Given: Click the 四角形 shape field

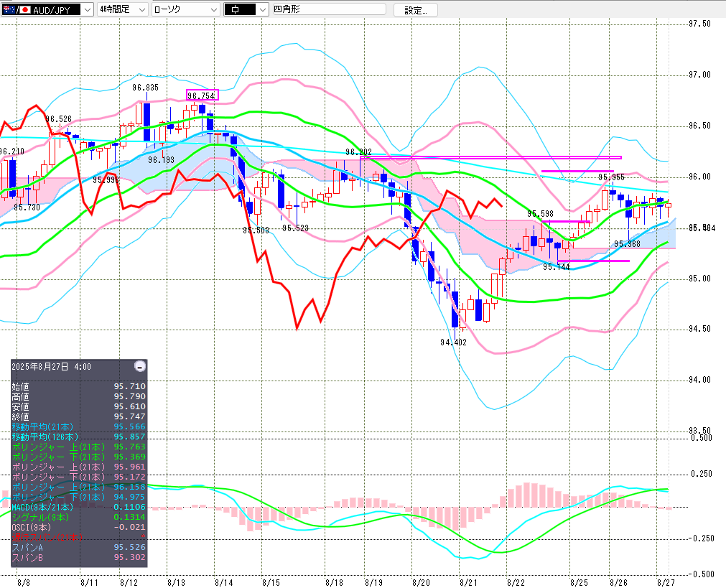Looking at the screenshot, I should coord(329,9).
